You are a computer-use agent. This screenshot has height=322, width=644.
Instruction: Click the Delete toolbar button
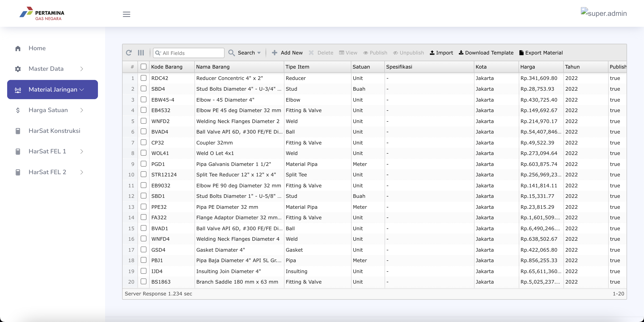tap(321, 53)
